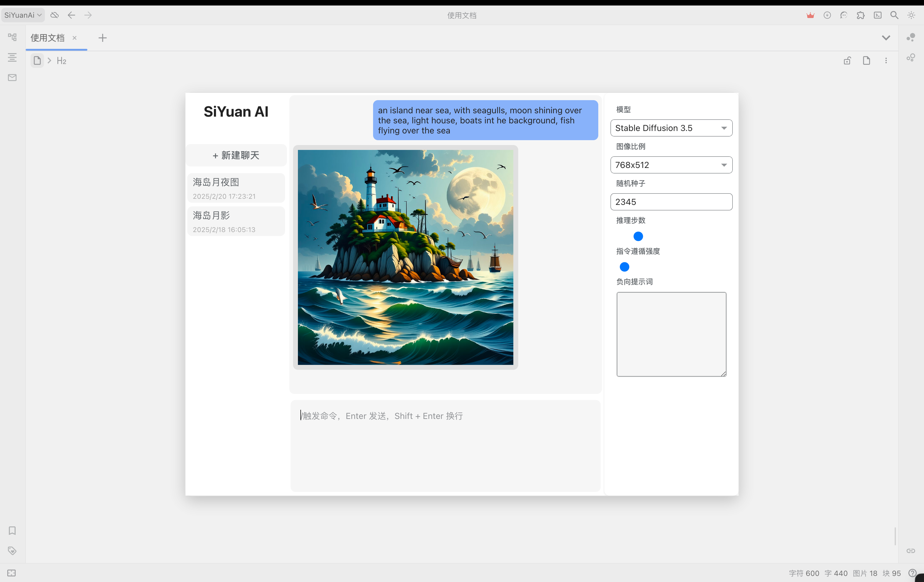Screen dimensions: 924x582
Task: Open the Stable Diffusion 3.5 model dropdown
Action: pyautogui.click(x=671, y=128)
